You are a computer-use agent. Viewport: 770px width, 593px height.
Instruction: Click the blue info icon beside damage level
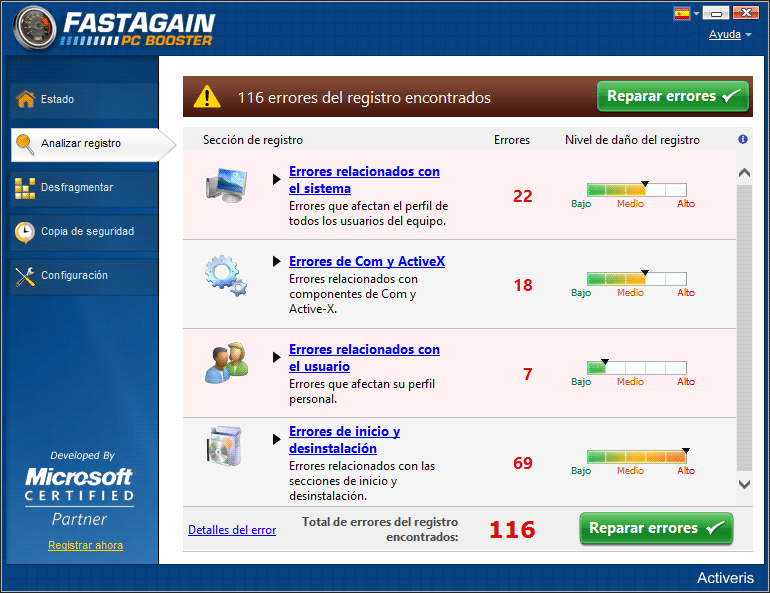[743, 139]
